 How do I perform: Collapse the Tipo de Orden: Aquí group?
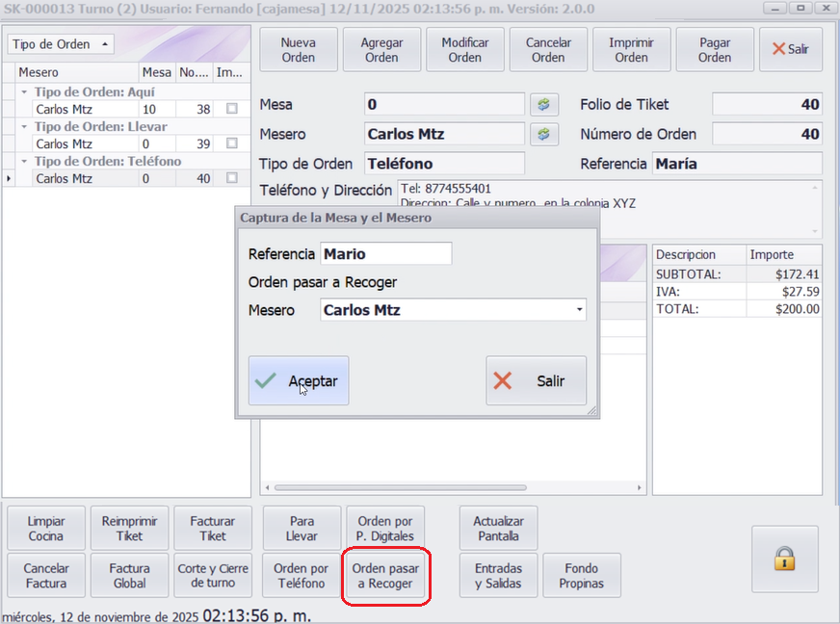(x=23, y=92)
